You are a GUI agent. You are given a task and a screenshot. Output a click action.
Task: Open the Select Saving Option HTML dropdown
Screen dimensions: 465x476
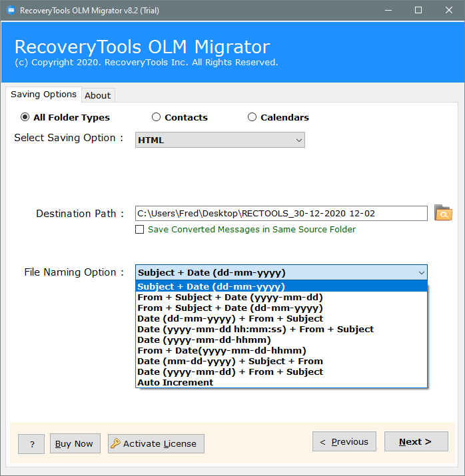tap(220, 140)
